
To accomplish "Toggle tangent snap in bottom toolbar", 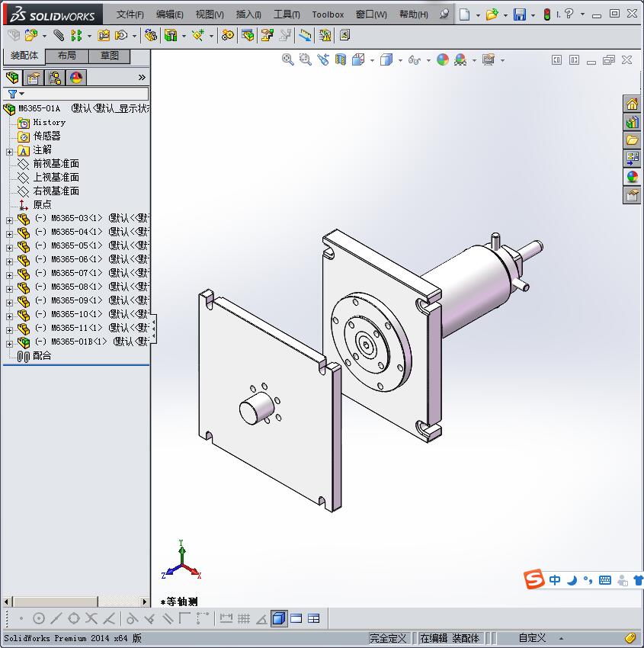I will (x=132, y=618).
